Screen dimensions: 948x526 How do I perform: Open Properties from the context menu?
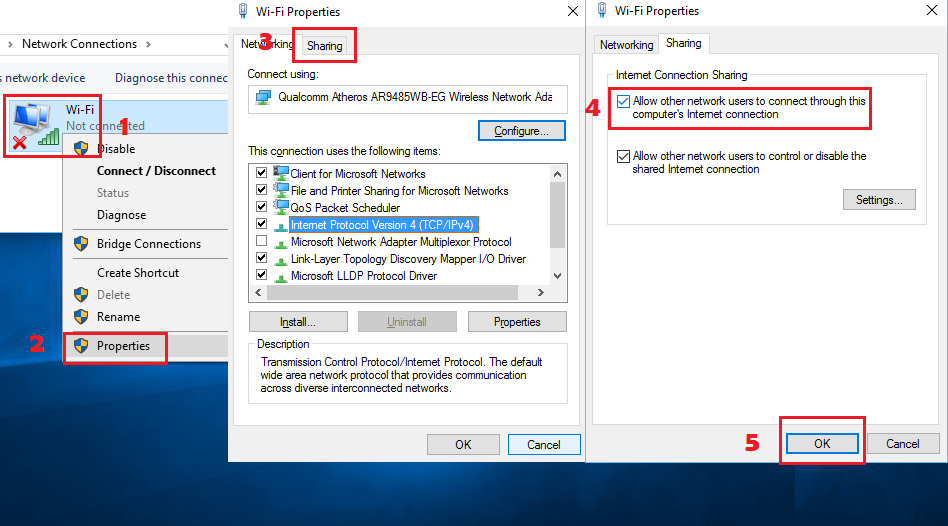123,346
